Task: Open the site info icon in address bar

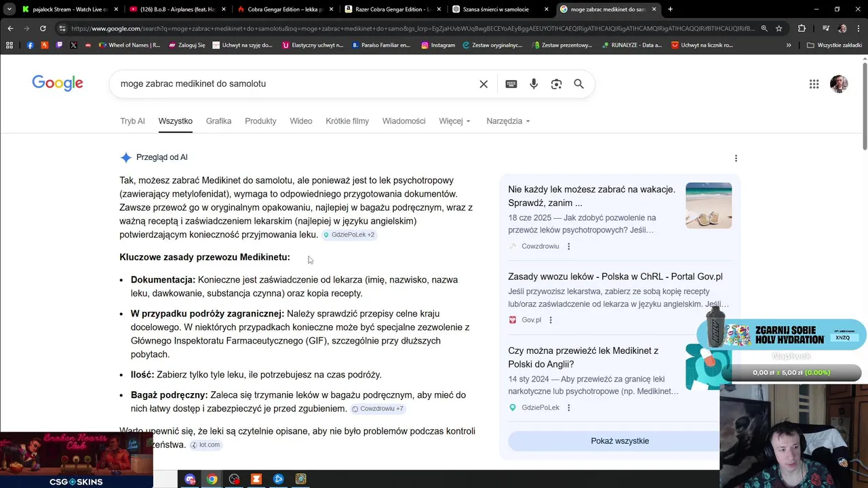Action: pos(62,28)
